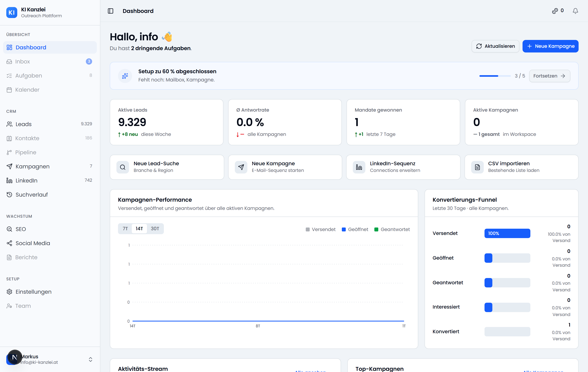
Task: Open the notifications bell
Action: coord(575,11)
